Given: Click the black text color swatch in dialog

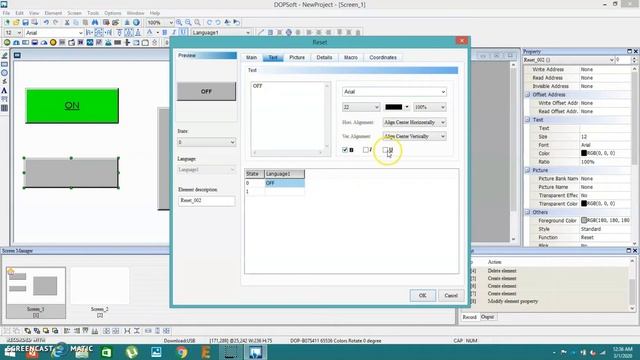Looking at the screenshot, I should [393, 107].
